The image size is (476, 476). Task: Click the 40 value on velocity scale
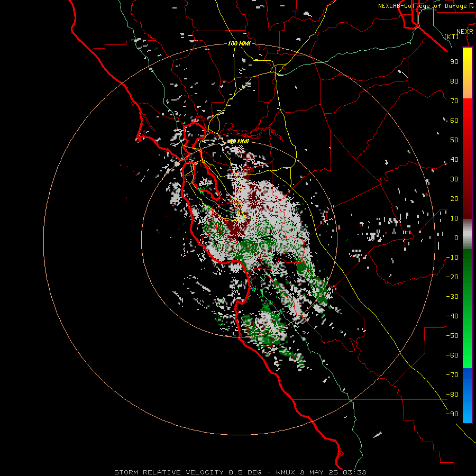[x=454, y=159]
